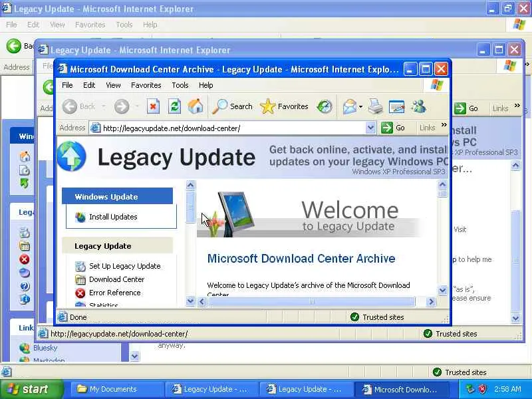Click the Mail envelope toolbar icon
Image resolution: width=532 pixels, height=399 pixels.
pyautogui.click(x=349, y=107)
